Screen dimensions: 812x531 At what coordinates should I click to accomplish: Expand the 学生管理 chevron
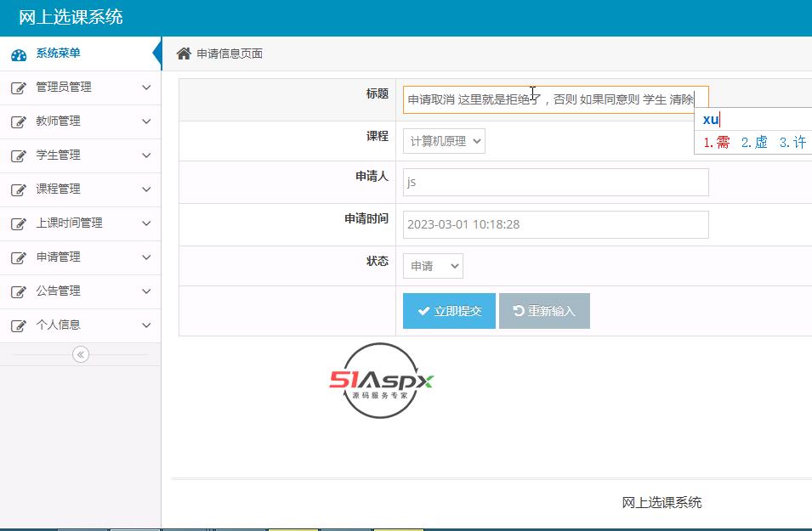[146, 155]
